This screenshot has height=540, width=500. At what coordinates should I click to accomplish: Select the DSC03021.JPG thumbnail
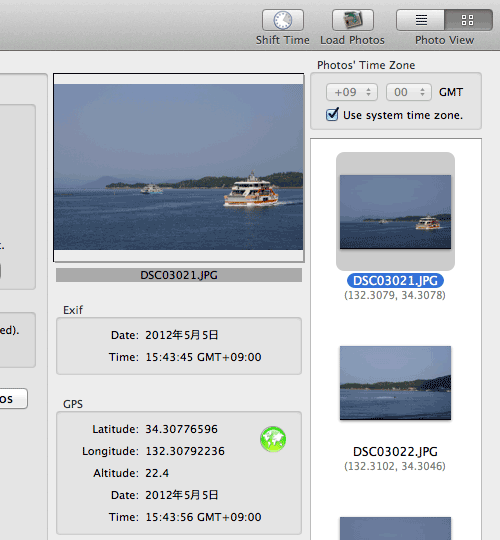pyautogui.click(x=395, y=211)
